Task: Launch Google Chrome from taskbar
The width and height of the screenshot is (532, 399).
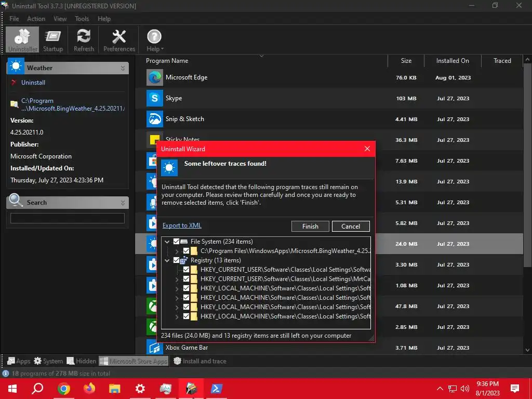Action: (x=63, y=389)
